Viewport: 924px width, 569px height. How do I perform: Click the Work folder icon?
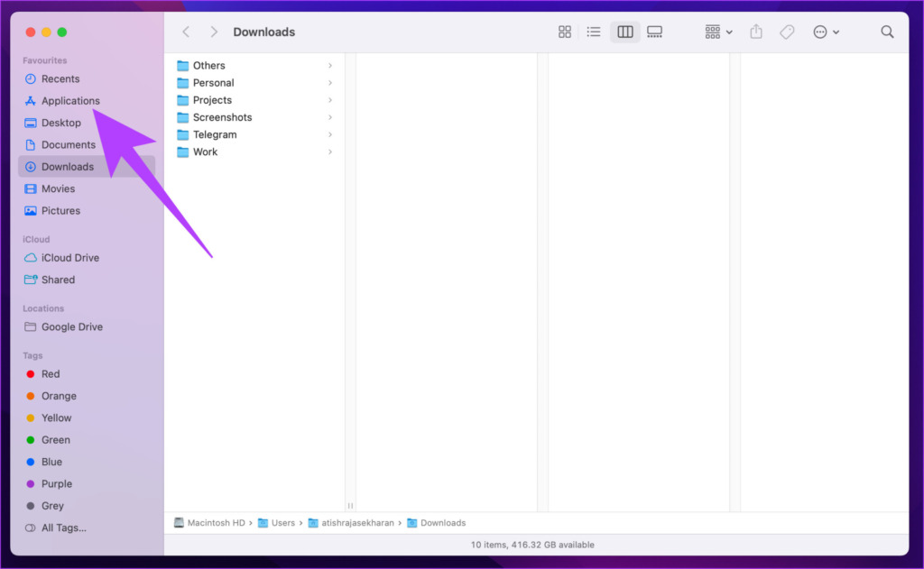(x=182, y=152)
